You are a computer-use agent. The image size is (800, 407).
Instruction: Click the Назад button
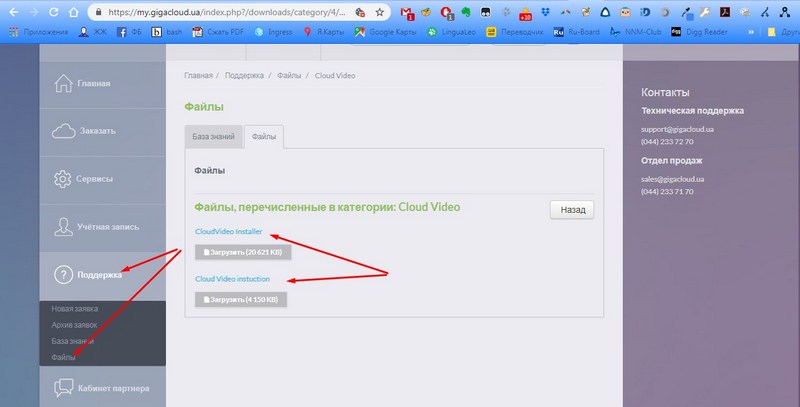click(572, 210)
